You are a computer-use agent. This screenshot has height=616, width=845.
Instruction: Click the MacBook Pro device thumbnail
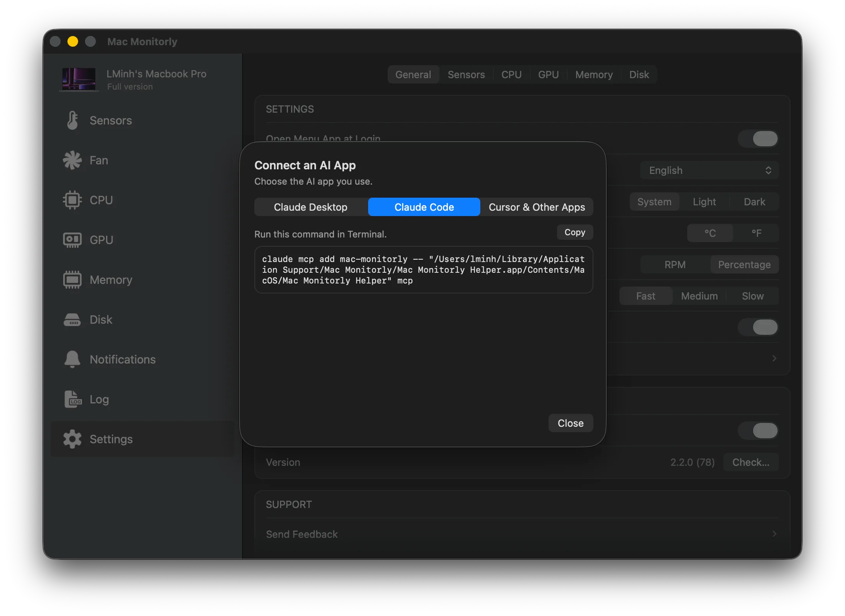click(79, 79)
